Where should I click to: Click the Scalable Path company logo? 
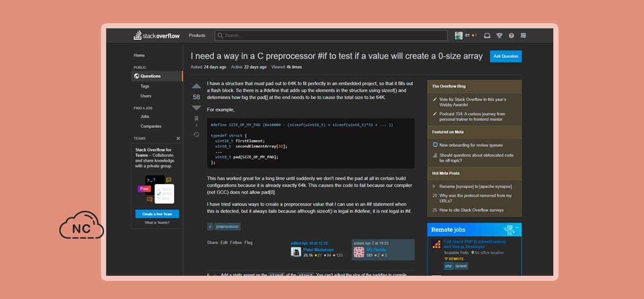point(436,244)
